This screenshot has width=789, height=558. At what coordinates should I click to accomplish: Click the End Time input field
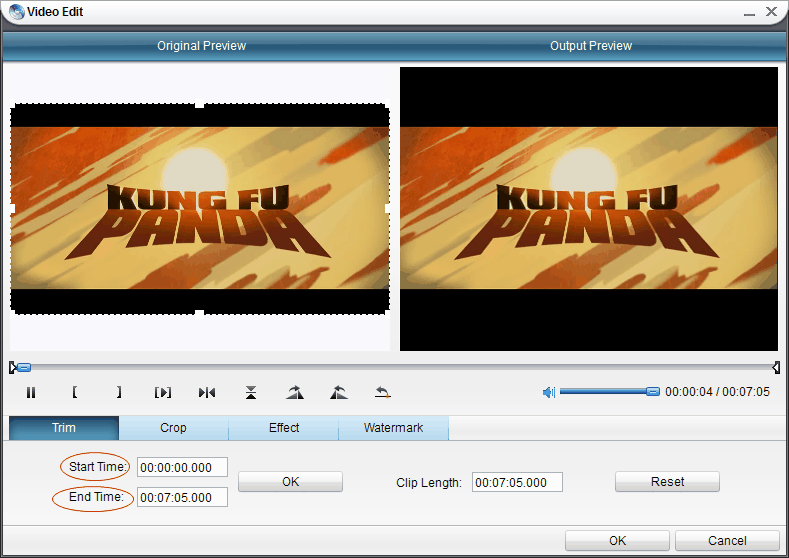pos(182,498)
